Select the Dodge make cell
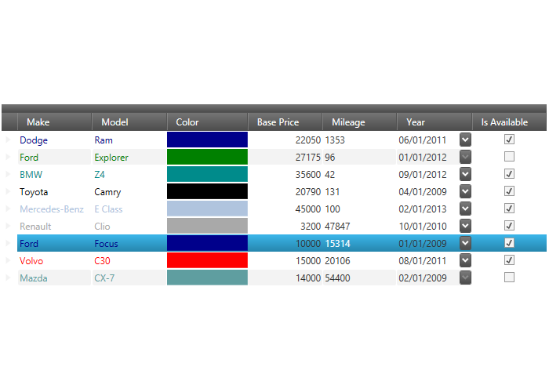 54,140
